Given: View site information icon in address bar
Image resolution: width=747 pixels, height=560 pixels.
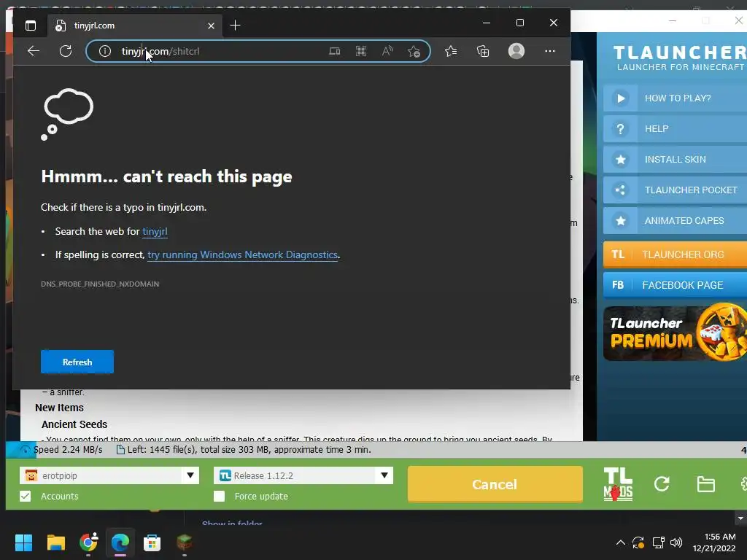Looking at the screenshot, I should (105, 51).
